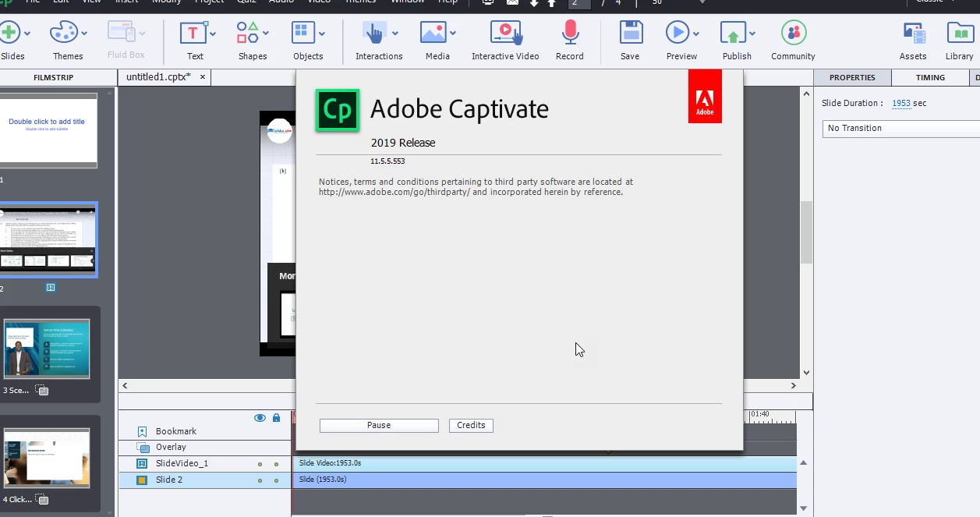
Task: Open the Interactions tool icon
Action: click(375, 33)
